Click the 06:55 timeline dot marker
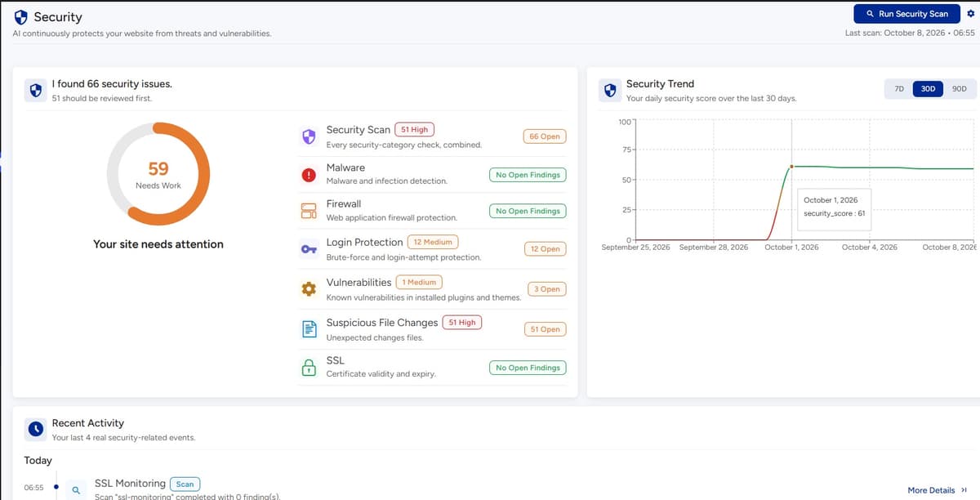Viewport: 980px width, 500px height. click(x=56, y=488)
